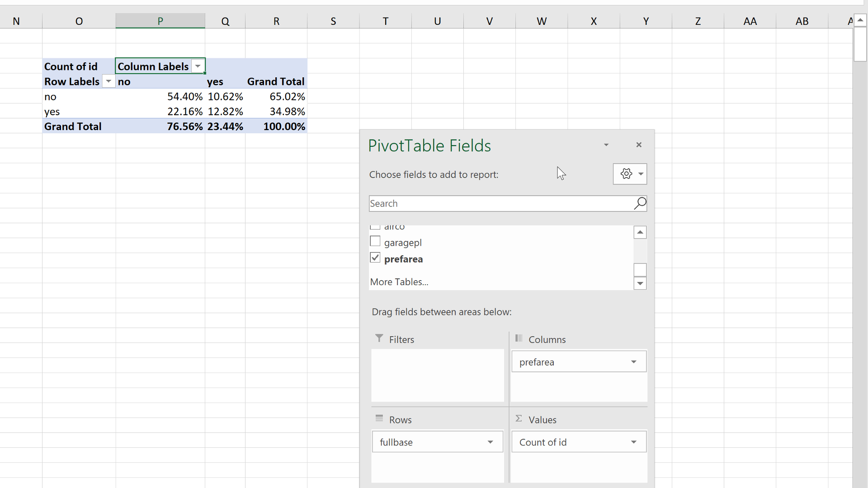This screenshot has width=868, height=488.
Task: Check the garagepl field checkbox
Action: click(375, 241)
